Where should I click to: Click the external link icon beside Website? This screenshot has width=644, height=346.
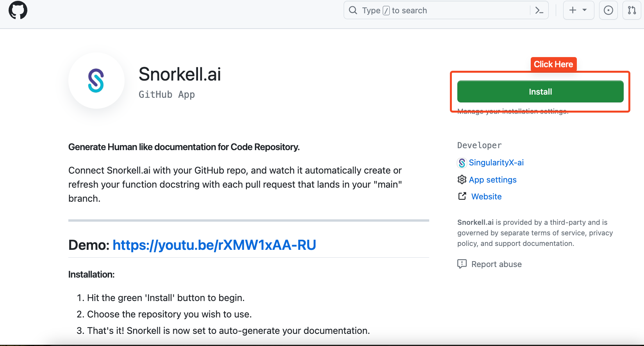point(462,196)
